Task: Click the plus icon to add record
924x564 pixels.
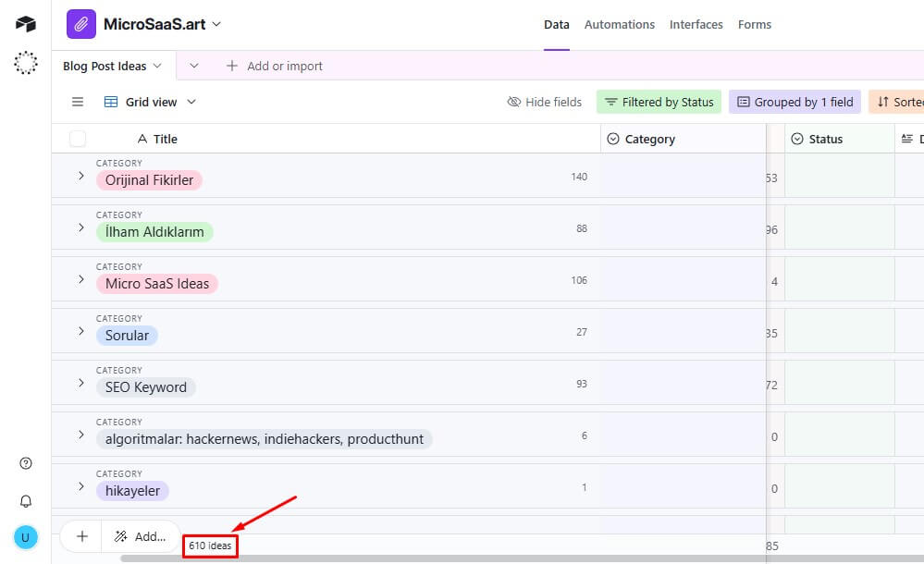Action: coord(81,536)
